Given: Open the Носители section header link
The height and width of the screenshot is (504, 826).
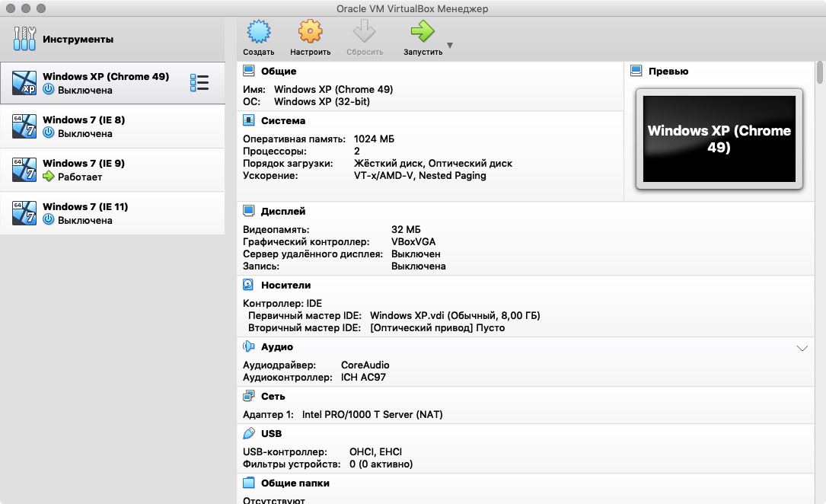Looking at the screenshot, I should [x=286, y=285].
